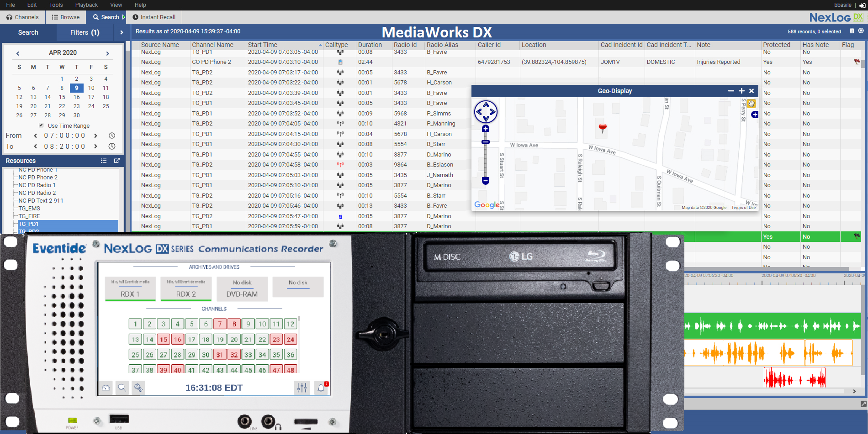Open the From time clock picker
The height and width of the screenshot is (434, 868).
[x=112, y=136]
